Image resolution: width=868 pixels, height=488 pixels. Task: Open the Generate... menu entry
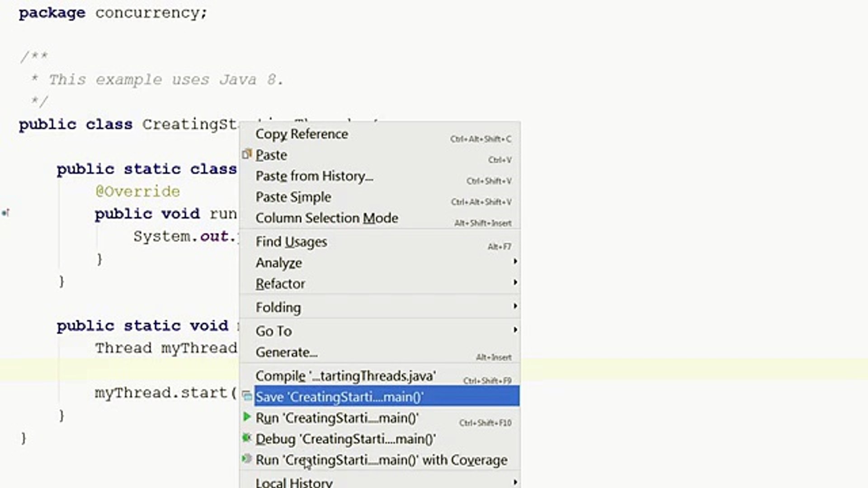click(286, 352)
